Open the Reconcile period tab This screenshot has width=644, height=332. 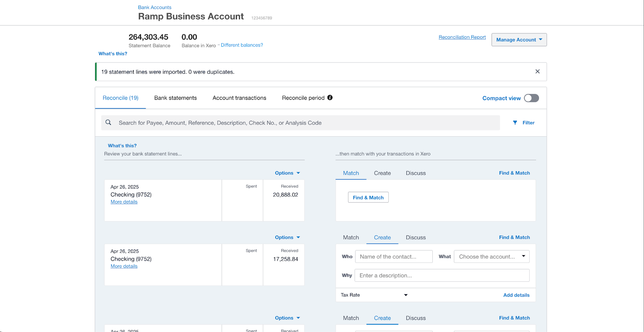pos(303,98)
